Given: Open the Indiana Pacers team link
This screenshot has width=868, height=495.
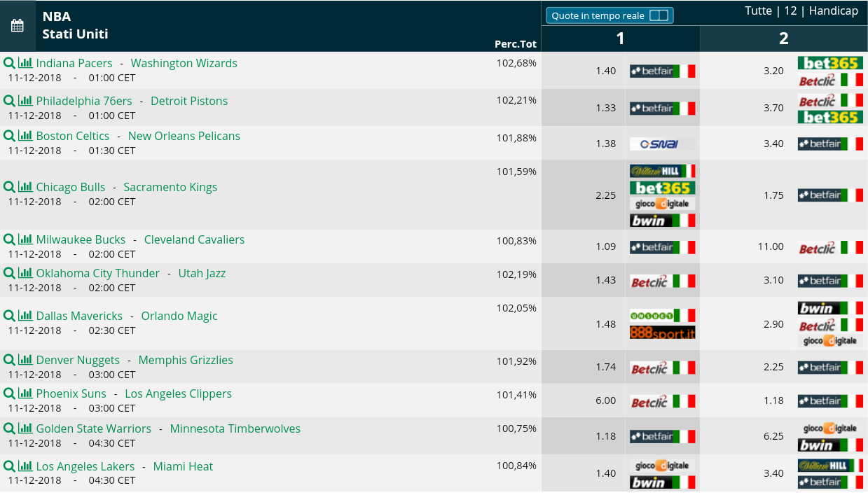Looking at the screenshot, I should [74, 63].
